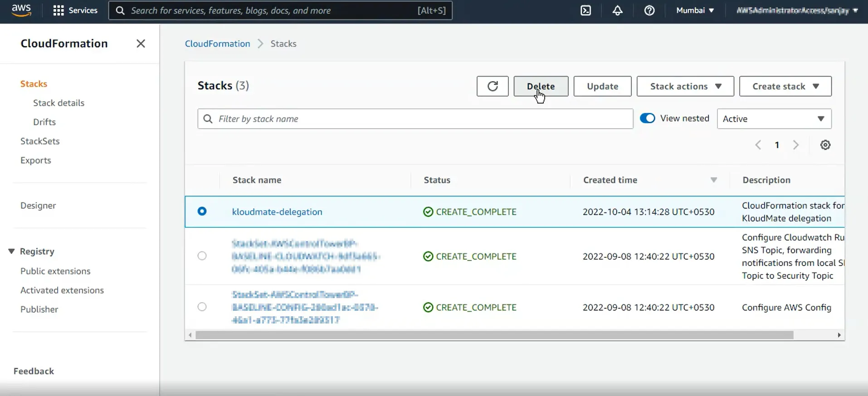Open the AWS console home logo
Image resolution: width=868 pixels, height=396 pixels.
point(21,10)
